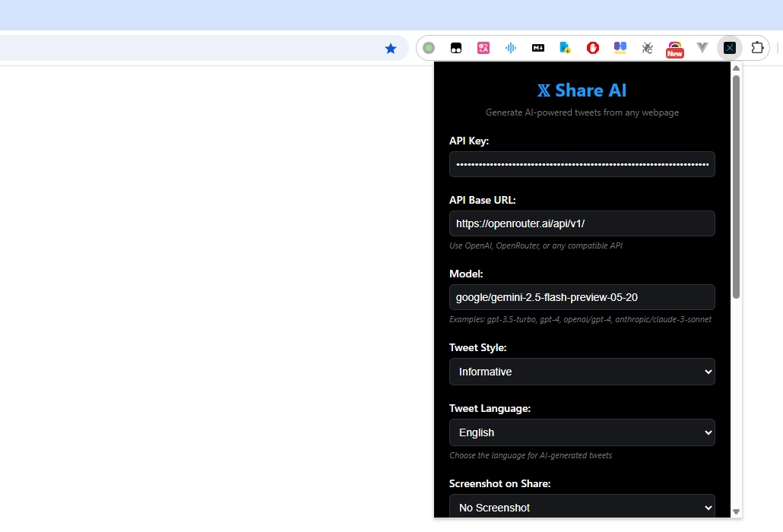This screenshot has height=532, width=783.
Task: Open the Extensions puzzle piece menu
Action: [x=757, y=47]
